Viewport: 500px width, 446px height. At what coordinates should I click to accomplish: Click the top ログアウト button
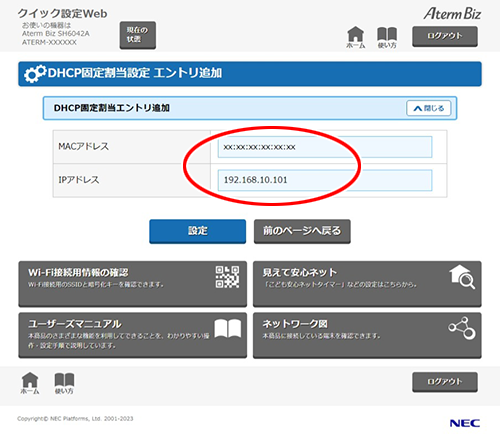pyautogui.click(x=445, y=36)
